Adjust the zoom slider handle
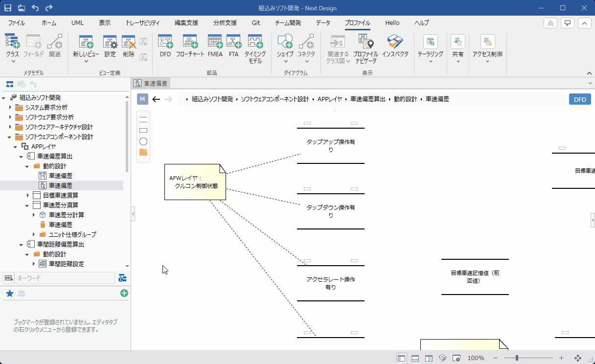This screenshot has height=364, width=595. pyautogui.click(x=517, y=358)
